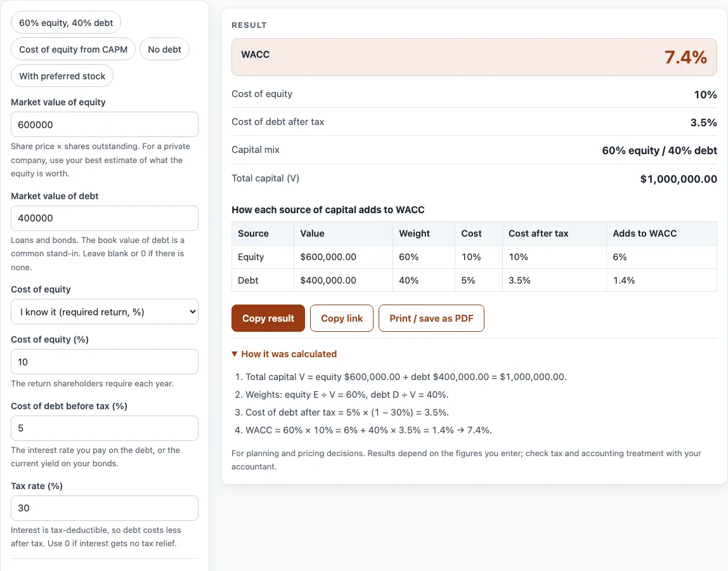Click calculation step 1 about total capital V
The height and width of the screenshot is (571, 728).
[406, 377]
